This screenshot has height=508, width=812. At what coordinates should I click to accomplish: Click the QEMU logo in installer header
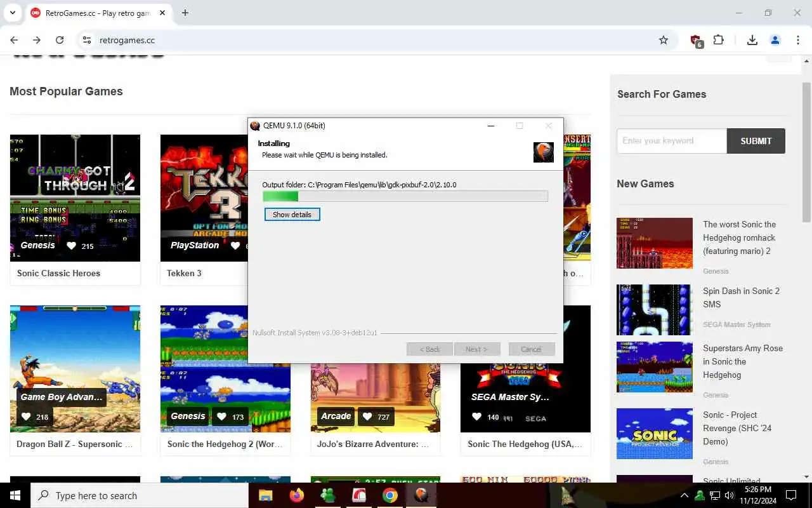pos(544,152)
